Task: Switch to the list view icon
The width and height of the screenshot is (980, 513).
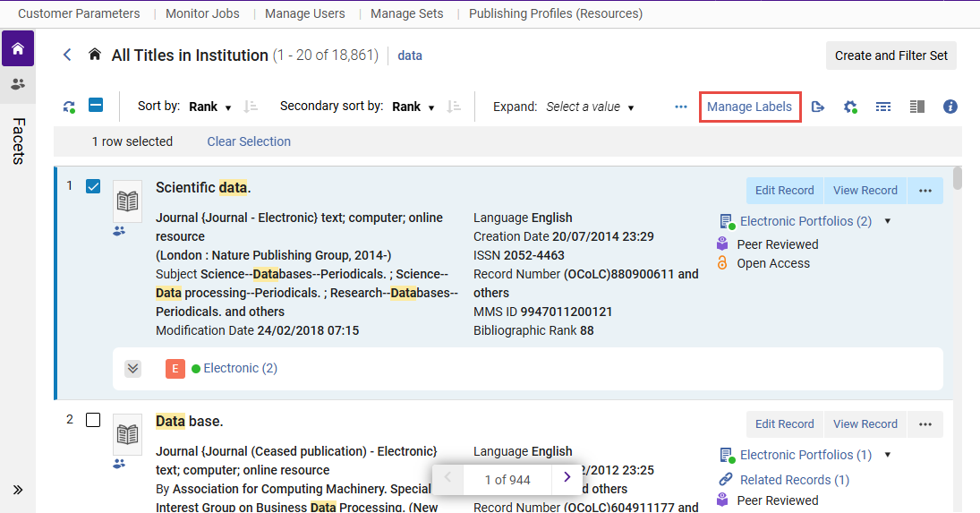Action: point(883,107)
